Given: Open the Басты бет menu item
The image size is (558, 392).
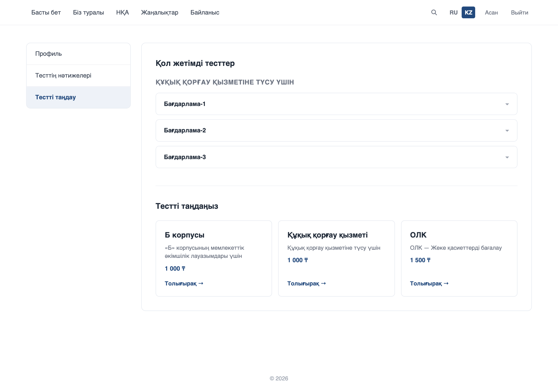Looking at the screenshot, I should point(46,12).
